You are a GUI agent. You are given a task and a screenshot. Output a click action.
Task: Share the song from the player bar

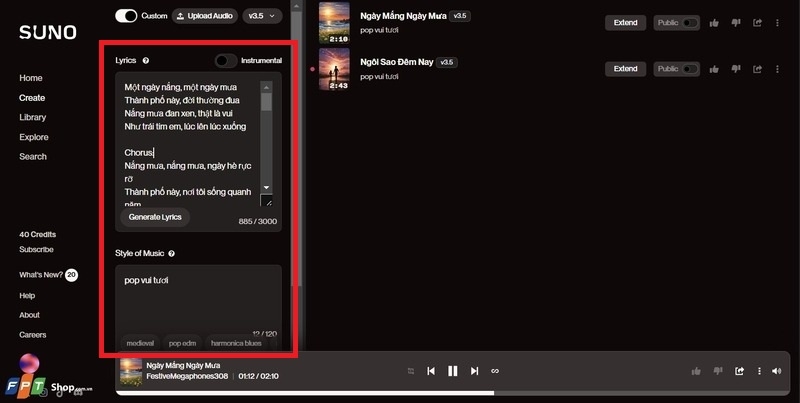pos(739,371)
